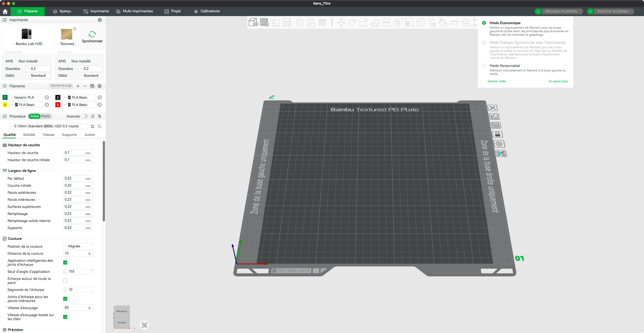This screenshot has width=644, height=333.
Task: Open the Tutoriel vidéo link
Action: 497,81
